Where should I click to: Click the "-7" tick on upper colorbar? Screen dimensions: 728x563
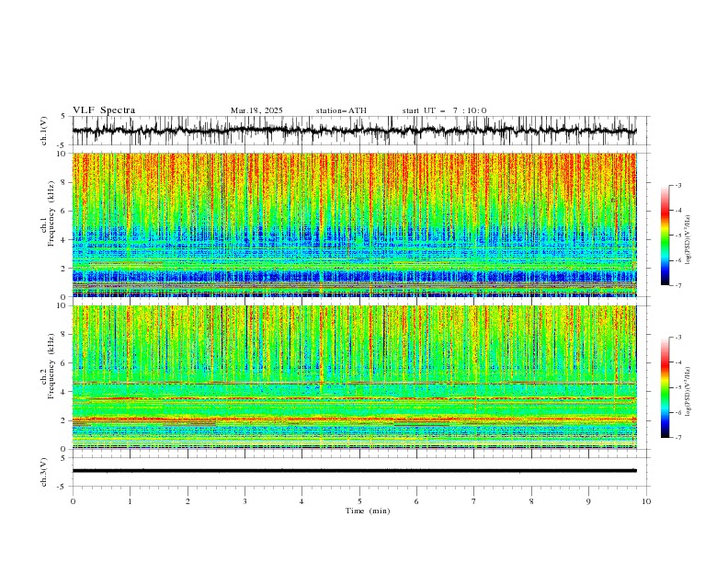677,285
